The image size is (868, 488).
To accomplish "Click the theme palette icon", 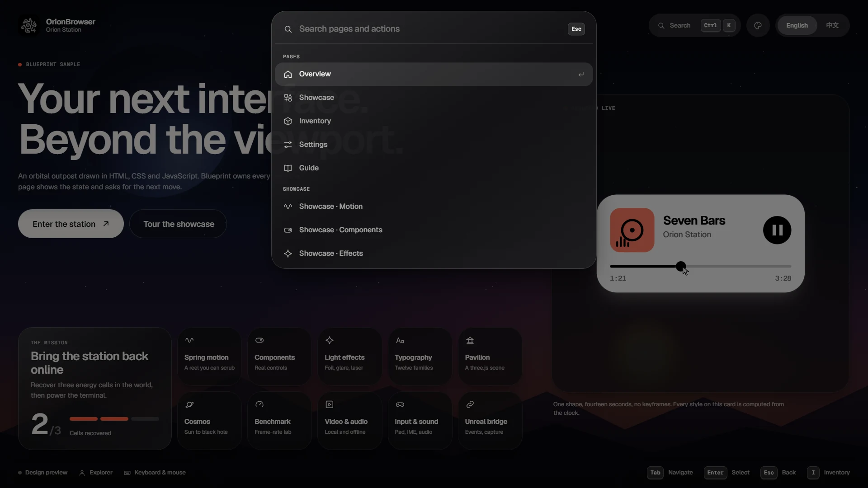I will [x=758, y=25].
